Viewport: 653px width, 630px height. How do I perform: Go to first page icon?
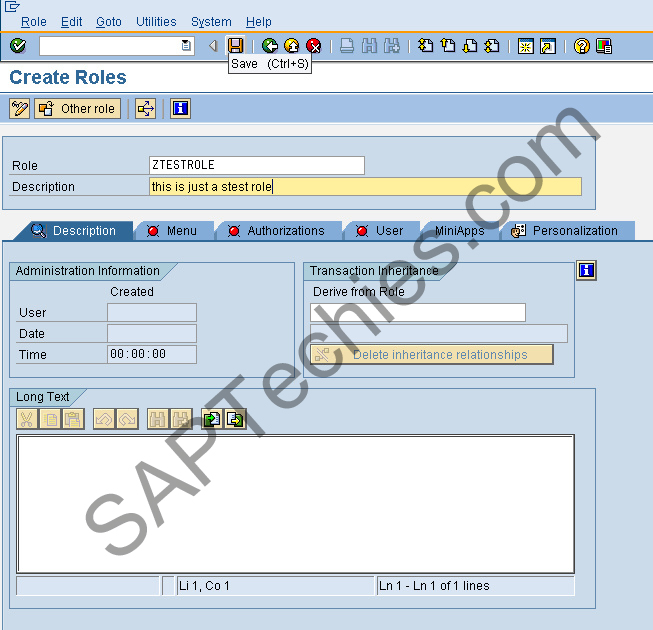pyautogui.click(x=426, y=45)
